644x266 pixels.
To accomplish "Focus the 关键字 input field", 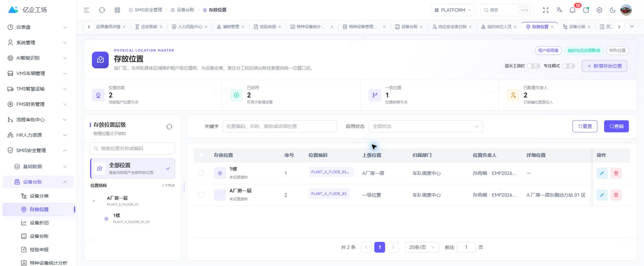I will pyautogui.click(x=280, y=126).
